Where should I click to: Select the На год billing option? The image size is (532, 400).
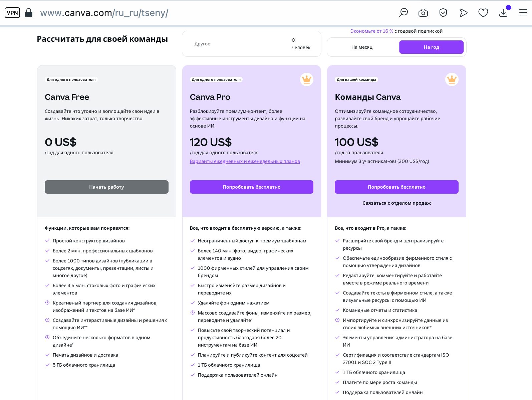431,47
